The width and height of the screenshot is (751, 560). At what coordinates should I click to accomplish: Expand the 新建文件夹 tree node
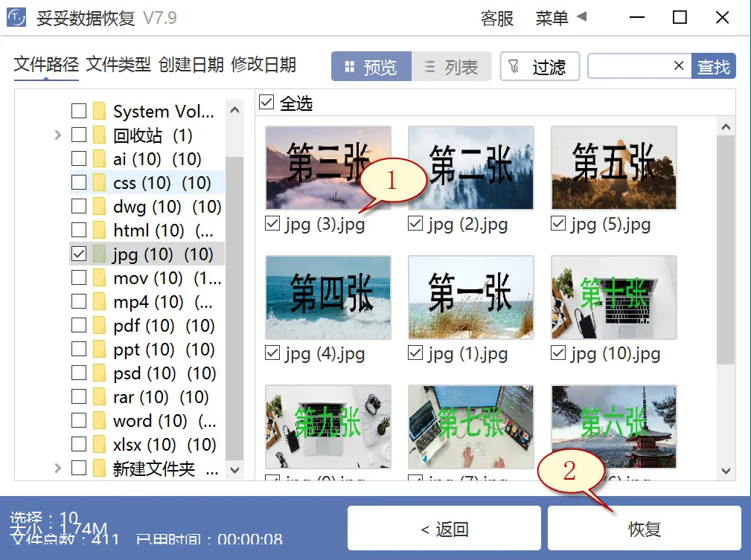pyautogui.click(x=58, y=469)
